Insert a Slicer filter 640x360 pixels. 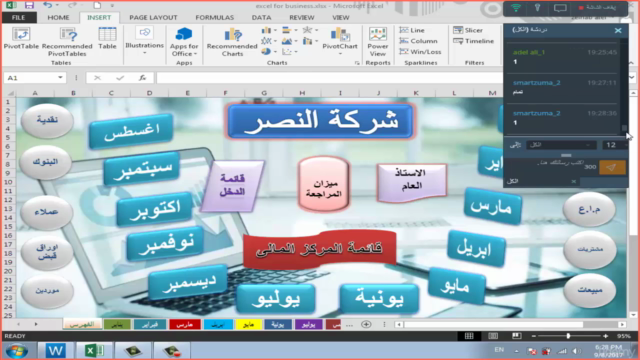[x=468, y=30]
